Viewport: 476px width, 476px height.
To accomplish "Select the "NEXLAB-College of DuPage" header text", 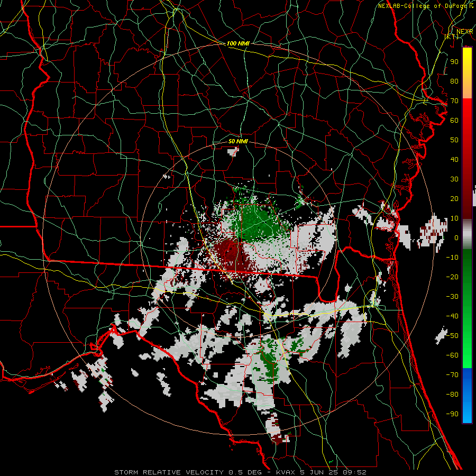I will point(423,6).
